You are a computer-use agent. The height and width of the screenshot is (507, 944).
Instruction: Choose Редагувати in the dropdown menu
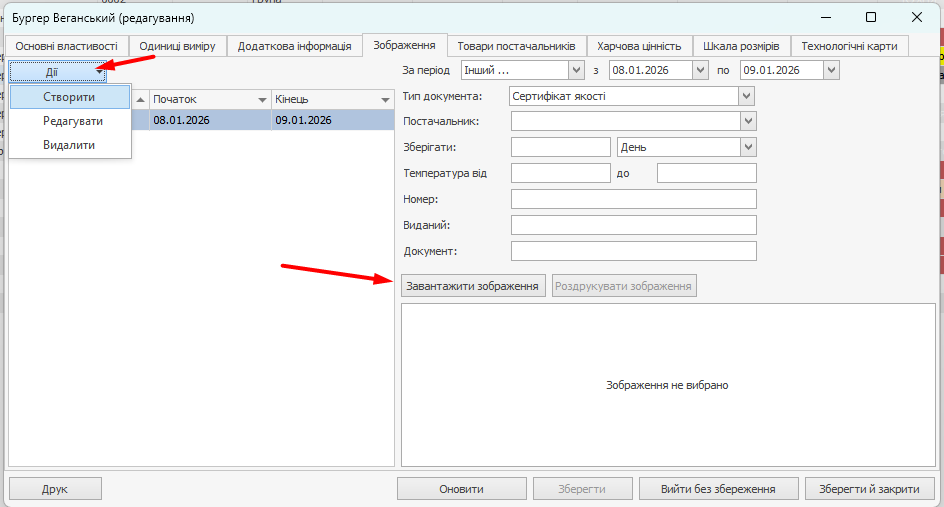click(72, 121)
